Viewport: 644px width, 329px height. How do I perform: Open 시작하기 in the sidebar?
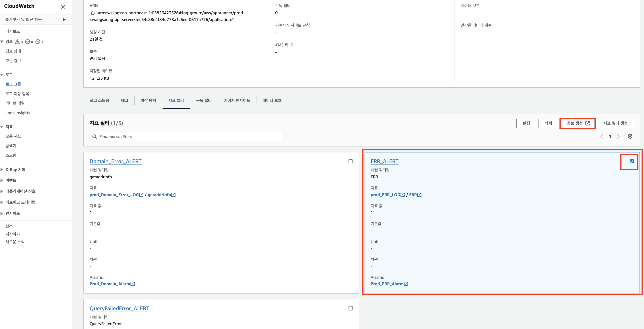click(13, 234)
